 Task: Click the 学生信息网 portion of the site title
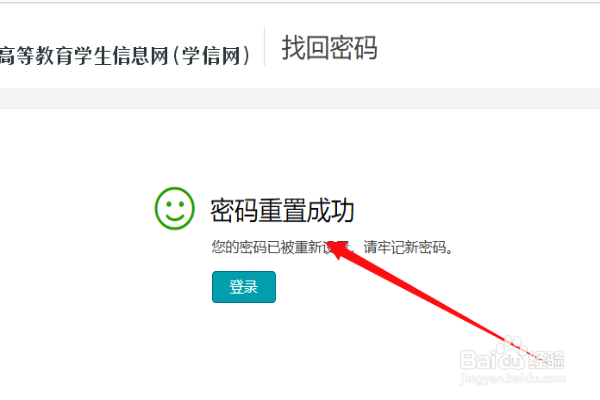pos(122,56)
